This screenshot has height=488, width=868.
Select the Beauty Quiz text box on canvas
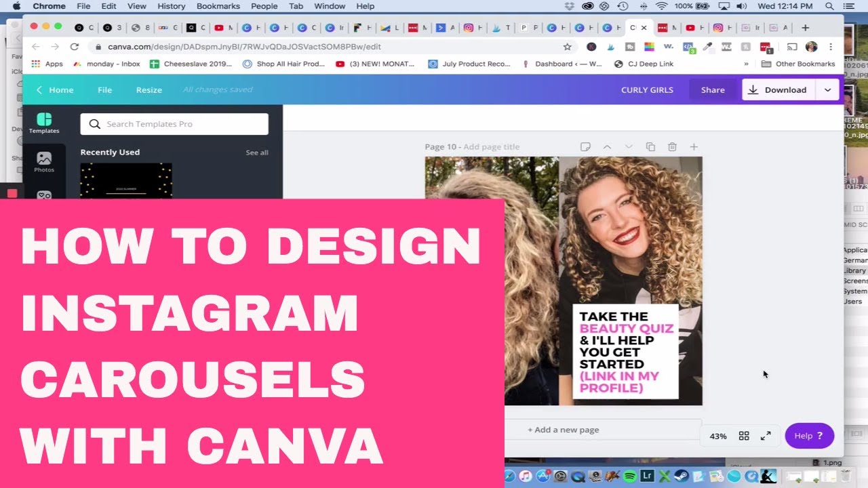(626, 352)
